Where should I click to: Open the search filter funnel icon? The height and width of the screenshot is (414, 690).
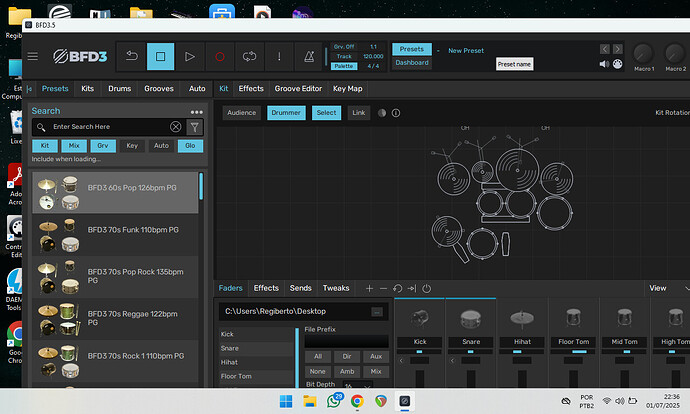point(195,127)
